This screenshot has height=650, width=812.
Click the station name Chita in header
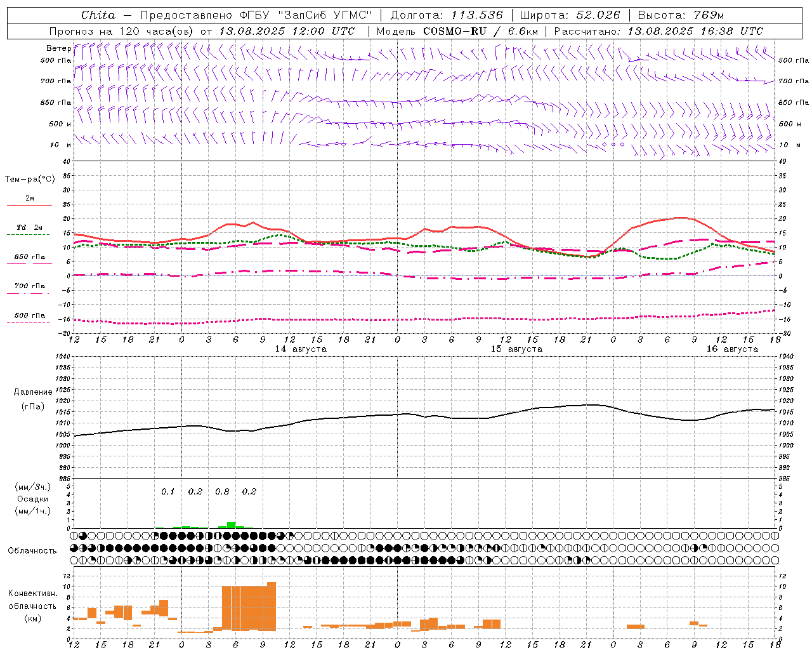click(x=98, y=15)
